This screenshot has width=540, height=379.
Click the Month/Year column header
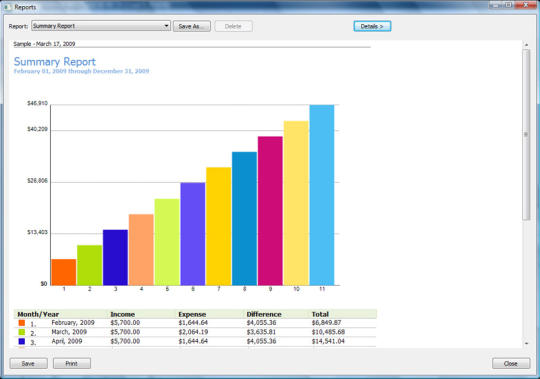point(38,314)
